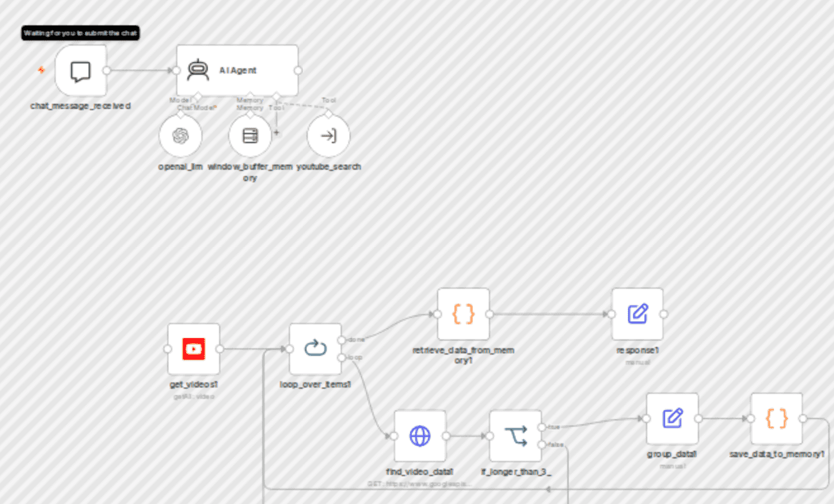Open the if_longer_than_3_ condition node

[515, 436]
